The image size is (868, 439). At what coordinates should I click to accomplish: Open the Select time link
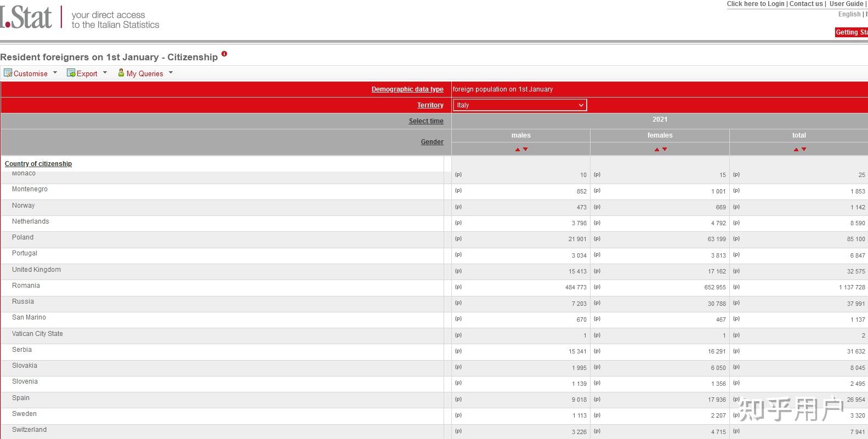(426, 121)
